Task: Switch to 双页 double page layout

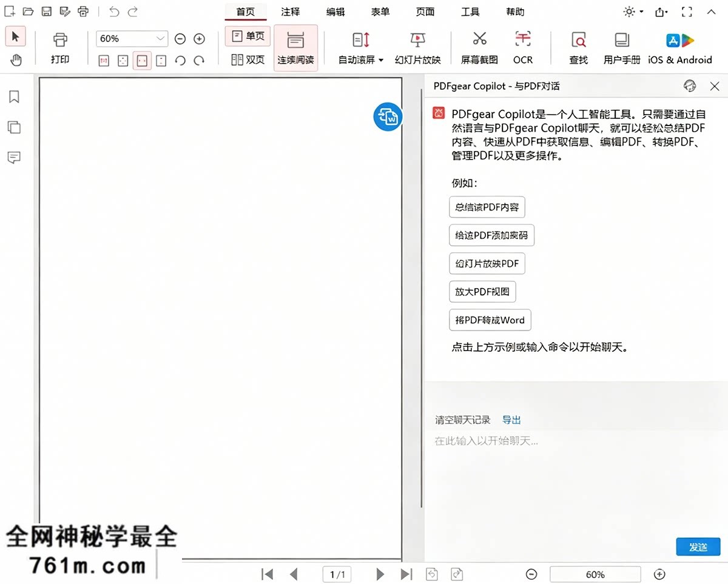Action: (248, 59)
